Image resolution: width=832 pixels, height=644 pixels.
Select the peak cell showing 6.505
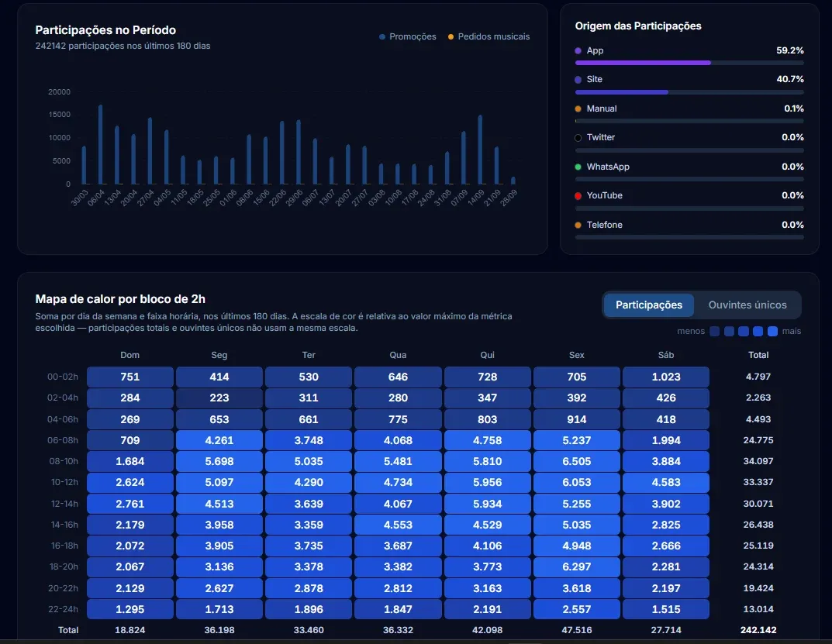click(577, 462)
